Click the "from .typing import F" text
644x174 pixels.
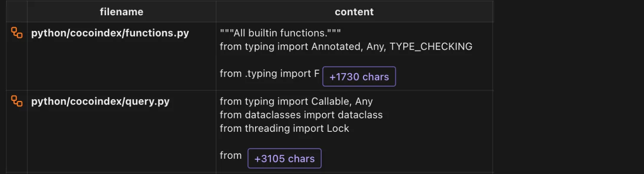pos(269,74)
